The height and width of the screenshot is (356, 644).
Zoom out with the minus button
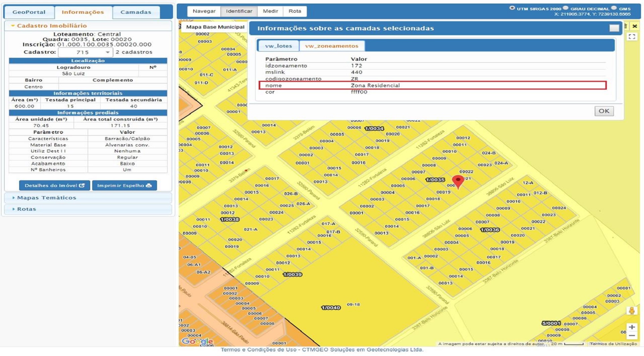(632, 336)
